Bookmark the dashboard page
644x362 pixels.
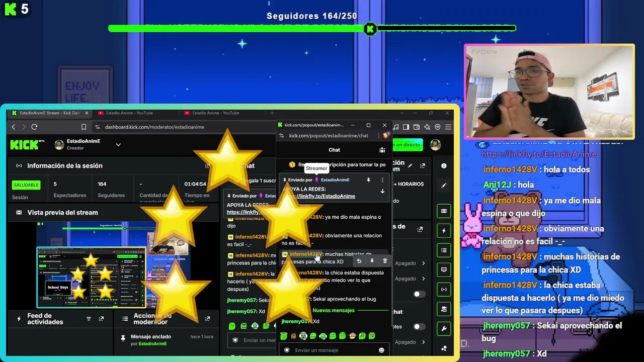point(84,127)
